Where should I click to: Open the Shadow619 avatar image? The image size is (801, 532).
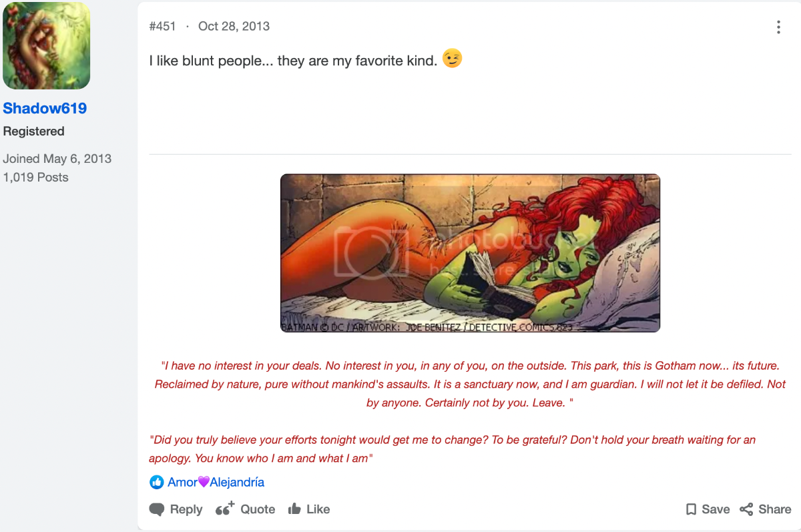[x=46, y=45]
